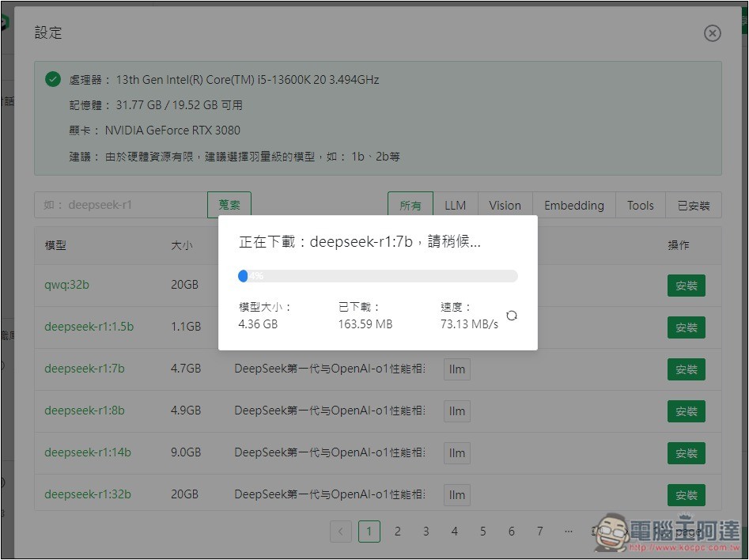This screenshot has height=560, width=749.
Task: Click the 操作 column header
Action: click(679, 245)
